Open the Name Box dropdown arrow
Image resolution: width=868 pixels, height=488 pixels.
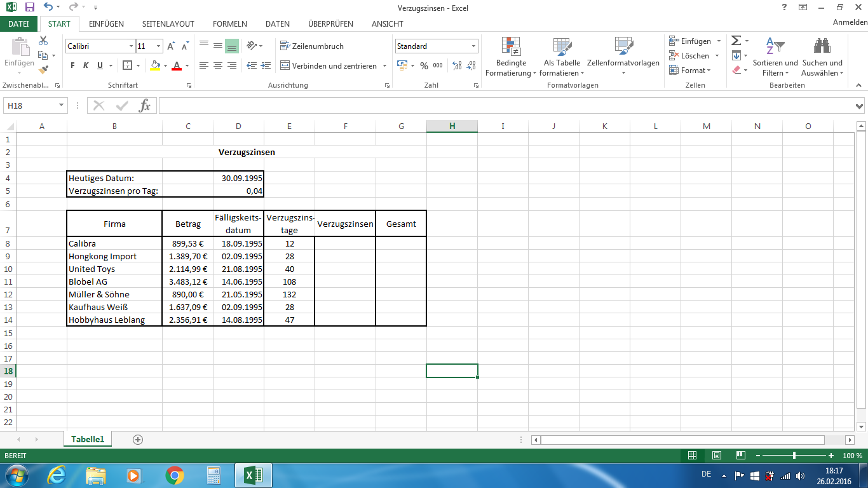(61, 105)
